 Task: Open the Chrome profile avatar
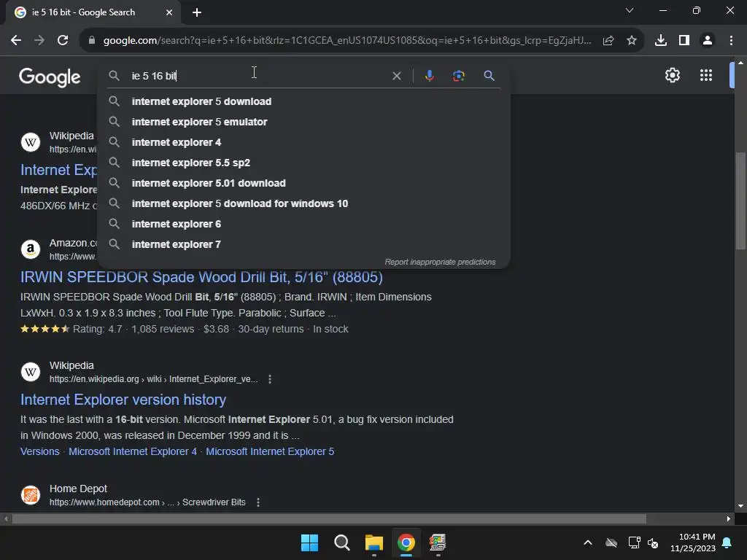click(x=708, y=41)
